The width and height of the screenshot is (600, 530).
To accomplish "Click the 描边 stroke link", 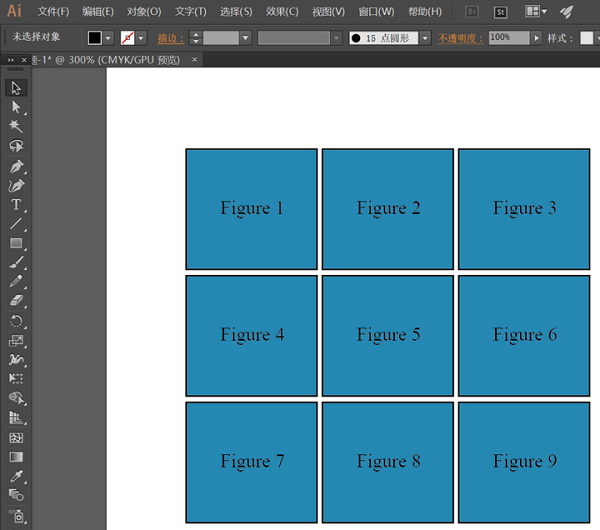I will pyautogui.click(x=171, y=38).
